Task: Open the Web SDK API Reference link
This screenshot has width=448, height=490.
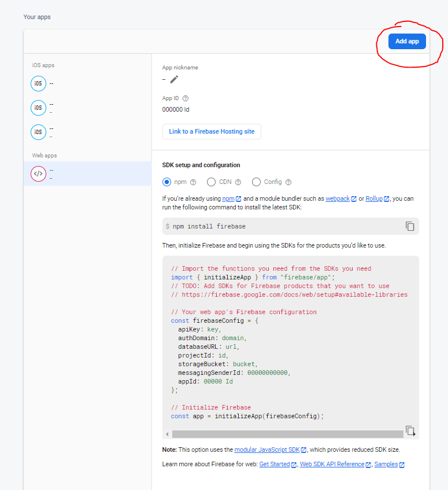Action: (x=332, y=465)
